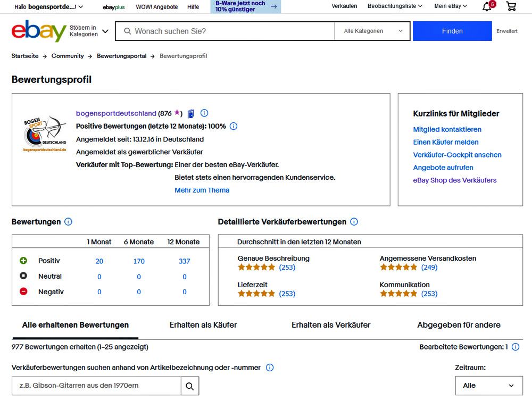Viewport: 532px width, 400px height.
Task: Expand the Mein eBay menu
Action: point(451,6)
